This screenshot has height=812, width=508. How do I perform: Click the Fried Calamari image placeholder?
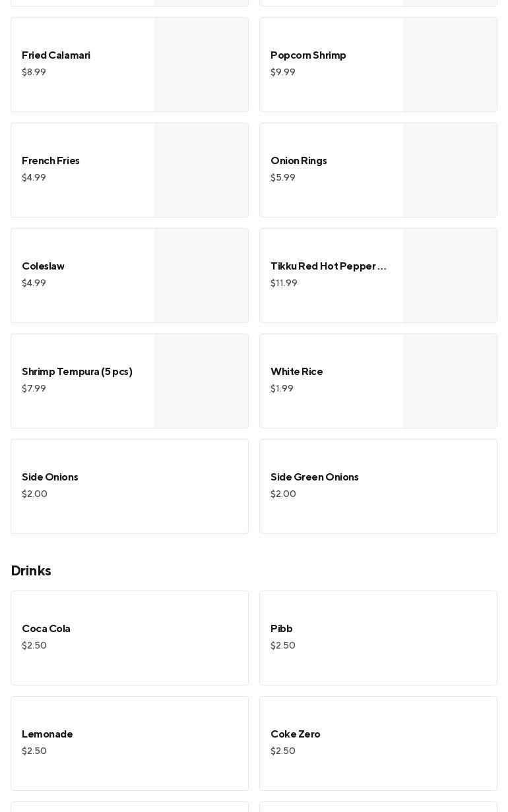[201, 65]
